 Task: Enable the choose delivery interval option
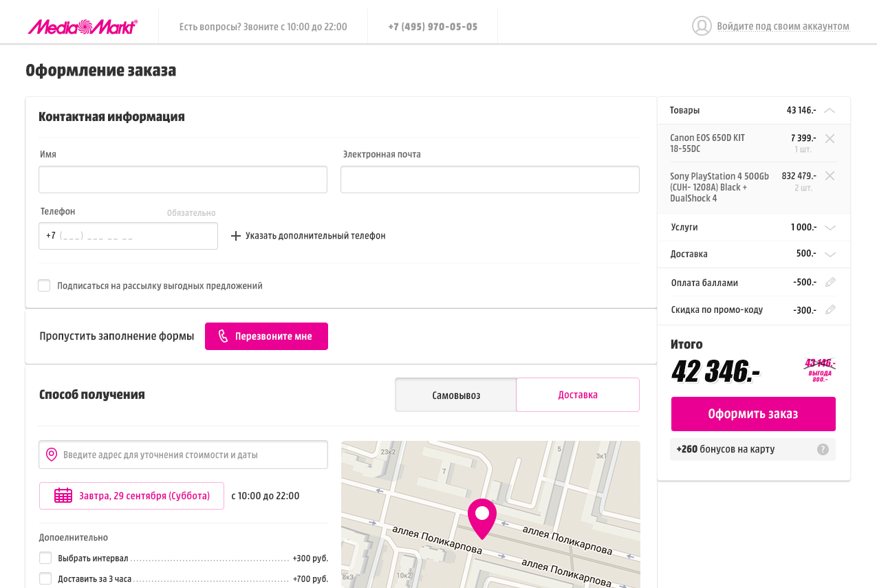[x=45, y=558]
